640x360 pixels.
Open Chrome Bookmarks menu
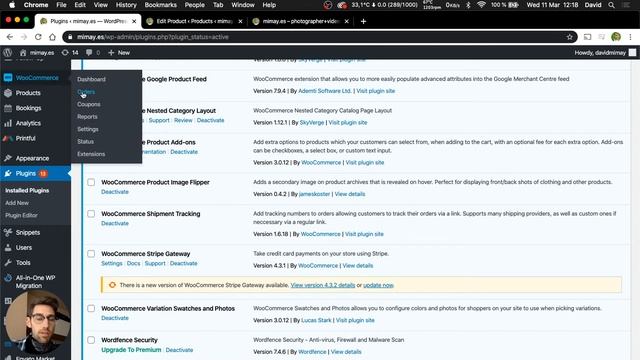(x=160, y=5)
